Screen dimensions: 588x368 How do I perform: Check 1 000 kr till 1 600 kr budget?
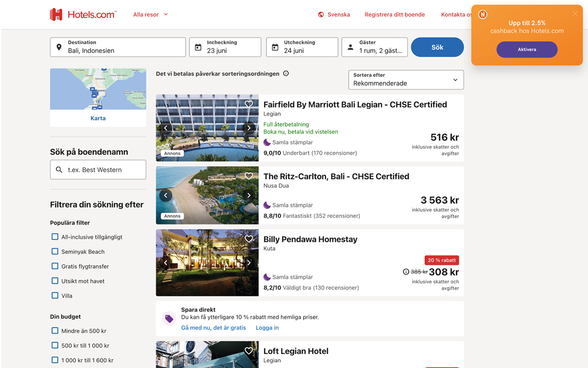(55, 360)
